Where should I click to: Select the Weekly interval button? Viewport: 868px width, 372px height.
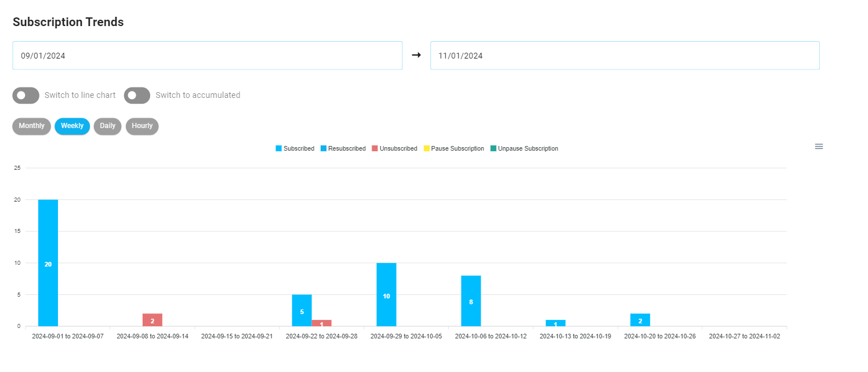coord(72,126)
